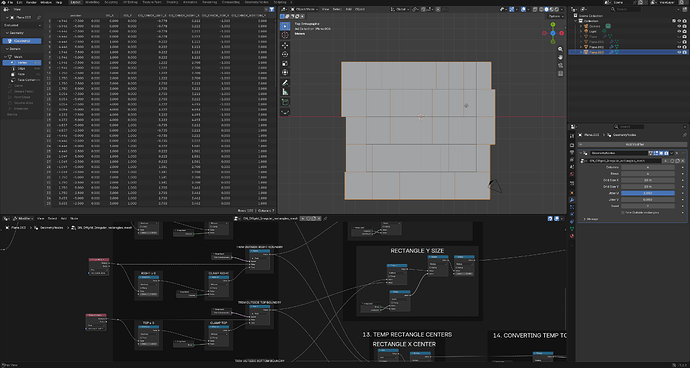Toggle modifier realtime display in viewport
690x368 pixels.
pos(661,153)
